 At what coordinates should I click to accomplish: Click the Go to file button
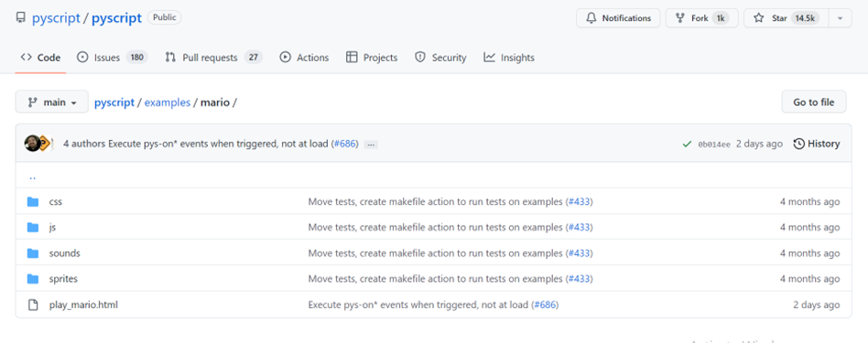click(x=814, y=102)
